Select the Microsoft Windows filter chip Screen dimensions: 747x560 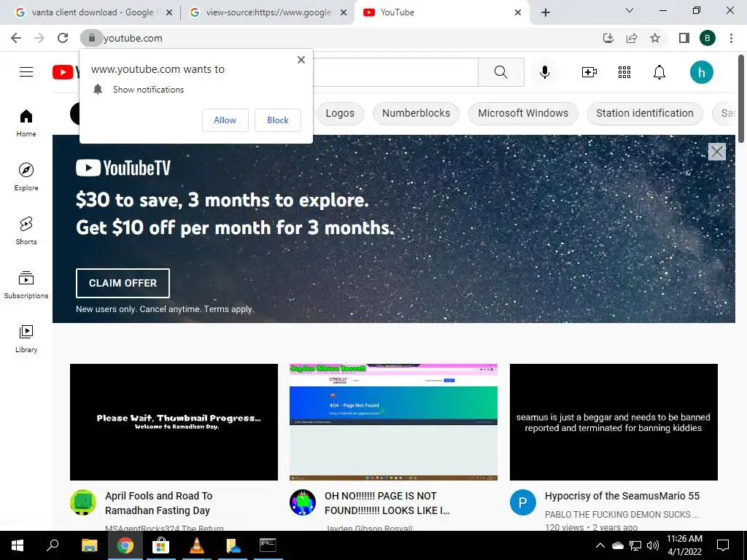[x=523, y=113]
